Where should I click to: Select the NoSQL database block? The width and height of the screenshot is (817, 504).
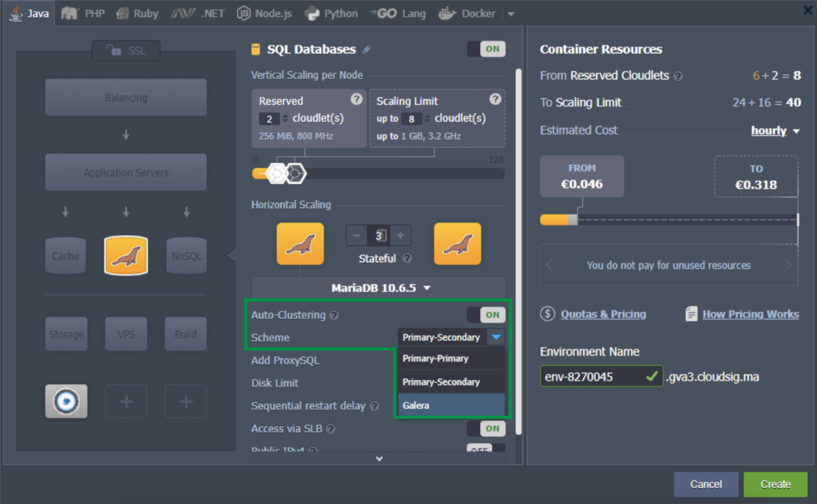click(x=186, y=256)
